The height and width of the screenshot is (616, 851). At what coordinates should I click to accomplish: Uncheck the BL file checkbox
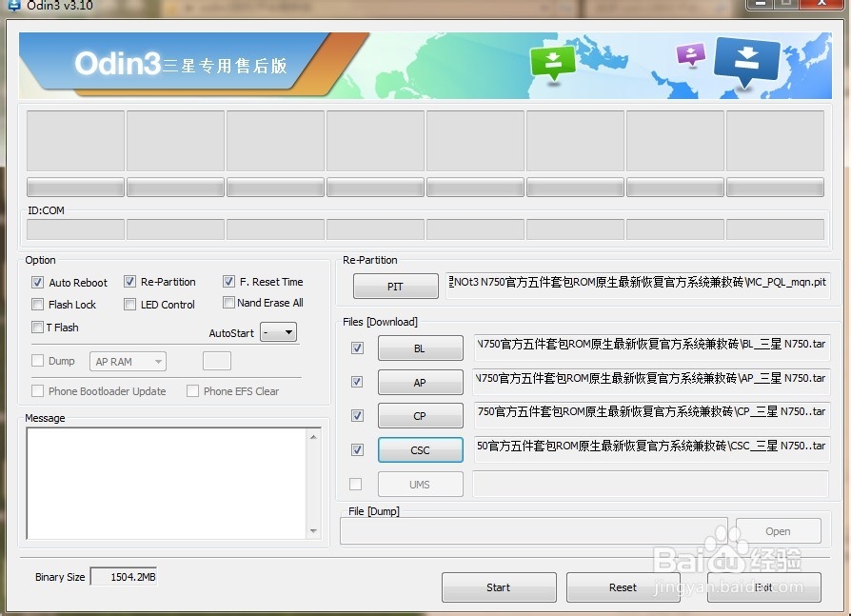click(357, 348)
